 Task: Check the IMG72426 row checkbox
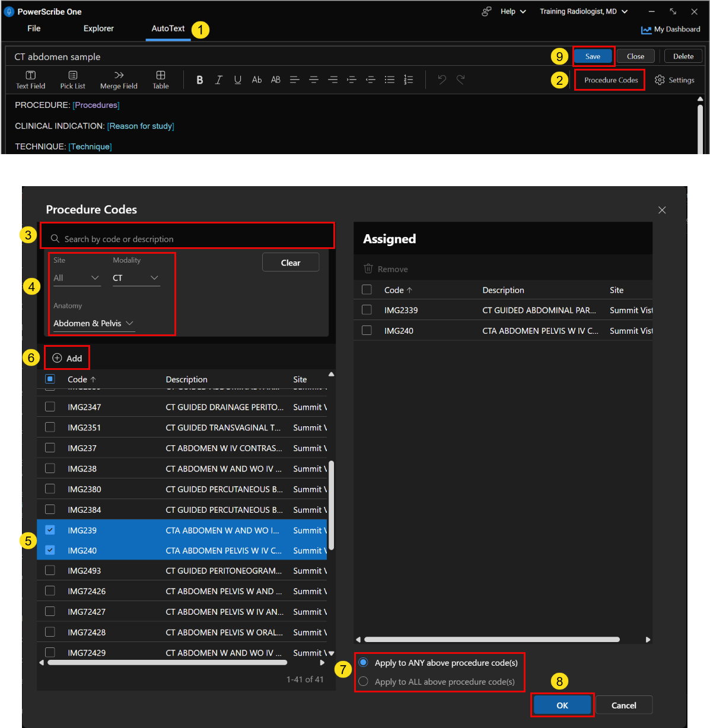pos(50,590)
